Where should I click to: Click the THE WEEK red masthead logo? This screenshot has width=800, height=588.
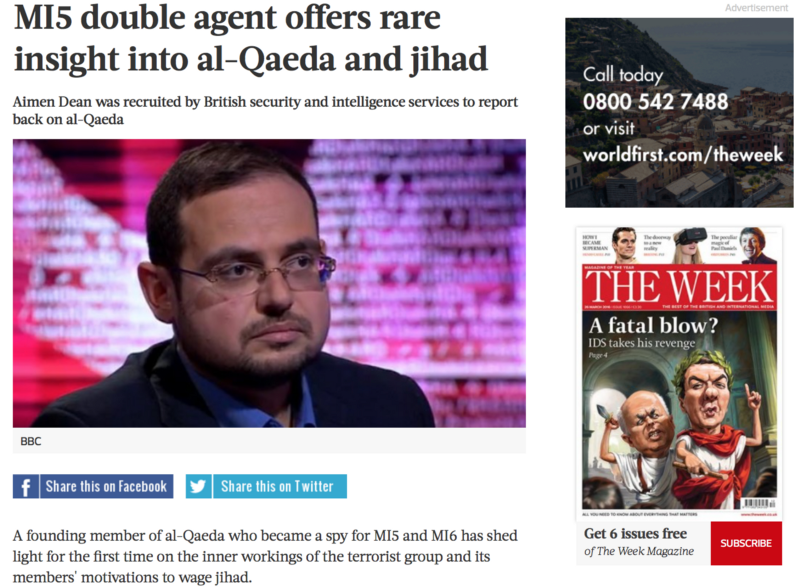click(679, 286)
